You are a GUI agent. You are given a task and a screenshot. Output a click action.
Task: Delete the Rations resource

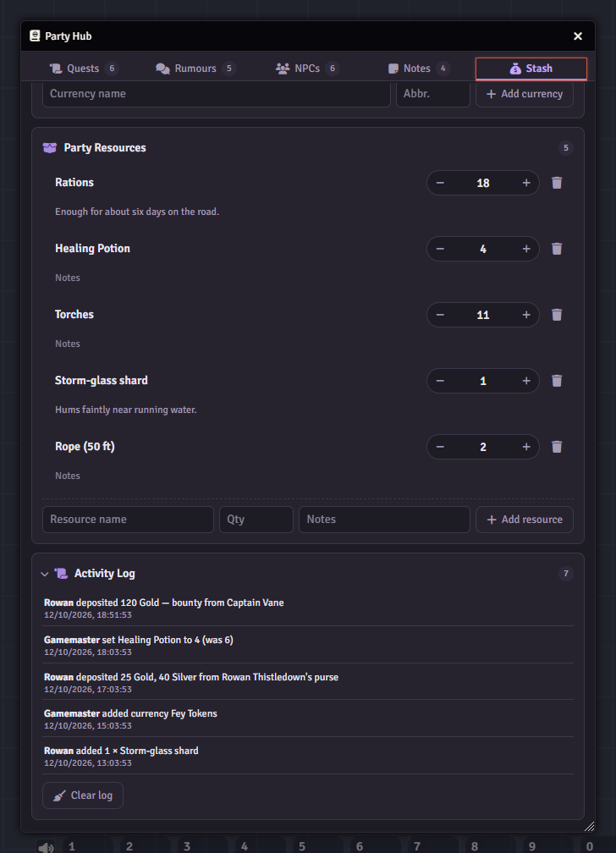557,183
